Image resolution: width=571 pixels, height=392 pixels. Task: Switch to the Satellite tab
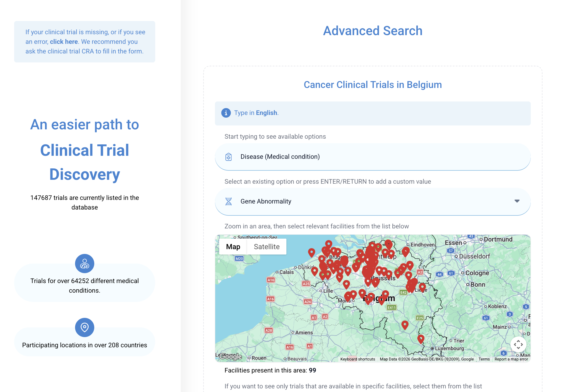266,246
